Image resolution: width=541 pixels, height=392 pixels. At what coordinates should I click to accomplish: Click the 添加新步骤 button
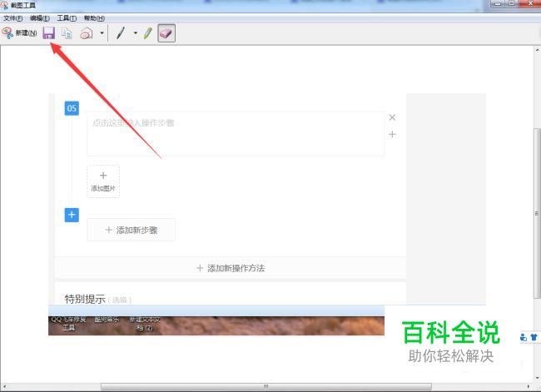click(x=132, y=230)
